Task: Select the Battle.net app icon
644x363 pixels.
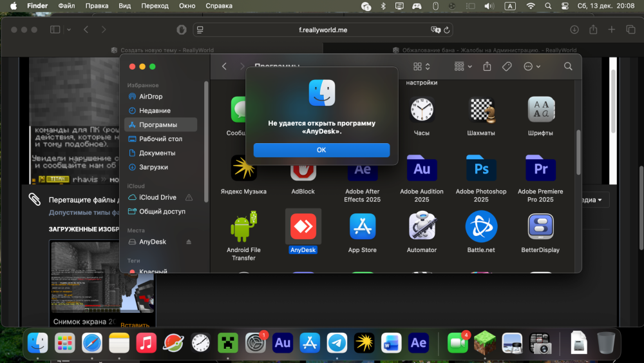Action: (481, 226)
